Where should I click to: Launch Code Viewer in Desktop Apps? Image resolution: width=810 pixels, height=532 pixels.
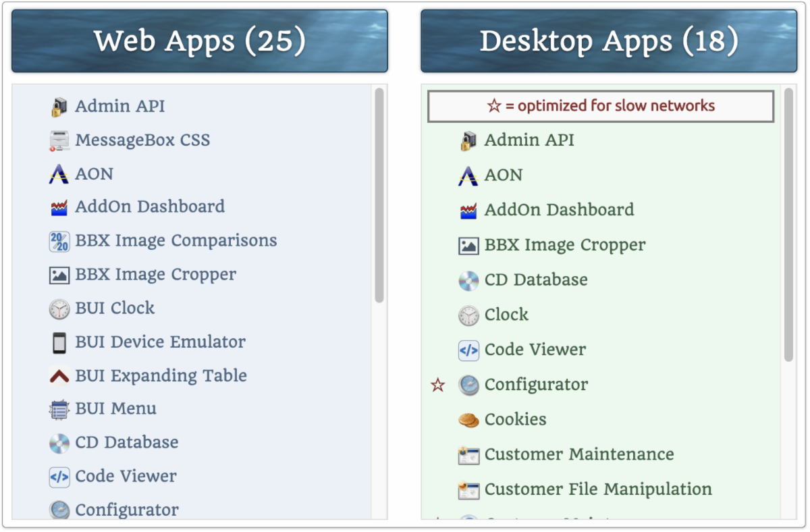[535, 350]
